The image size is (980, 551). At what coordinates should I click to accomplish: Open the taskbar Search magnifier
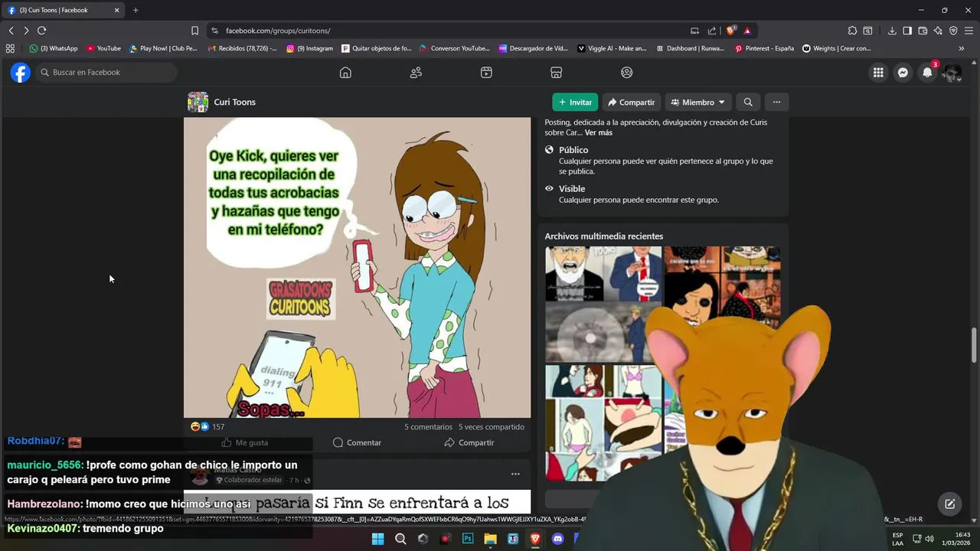pos(400,539)
